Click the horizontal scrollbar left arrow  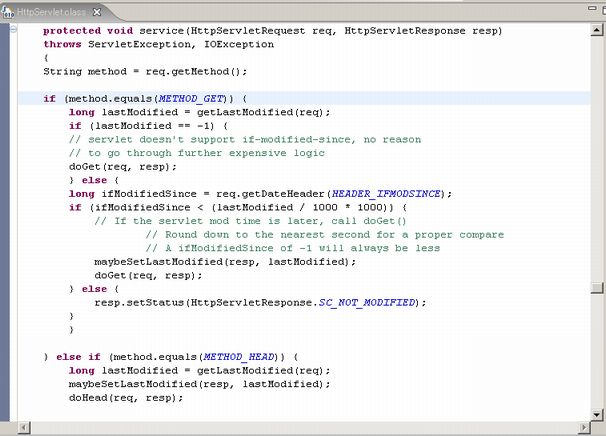click(24, 427)
